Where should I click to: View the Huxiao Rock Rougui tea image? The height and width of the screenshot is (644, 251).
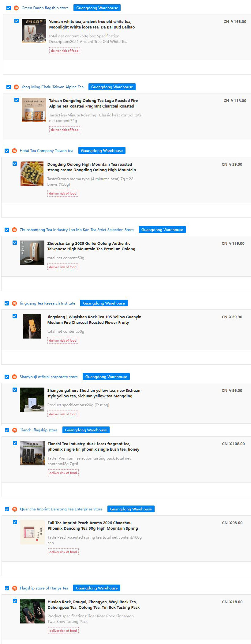click(x=32, y=611)
